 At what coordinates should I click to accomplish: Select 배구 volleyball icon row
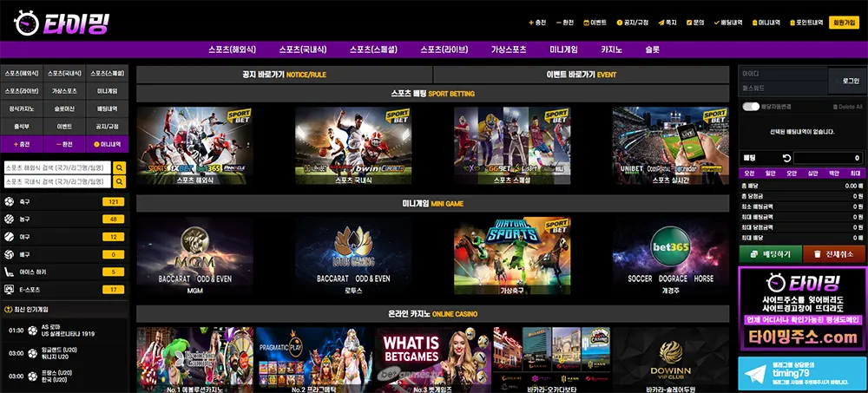tap(64, 254)
